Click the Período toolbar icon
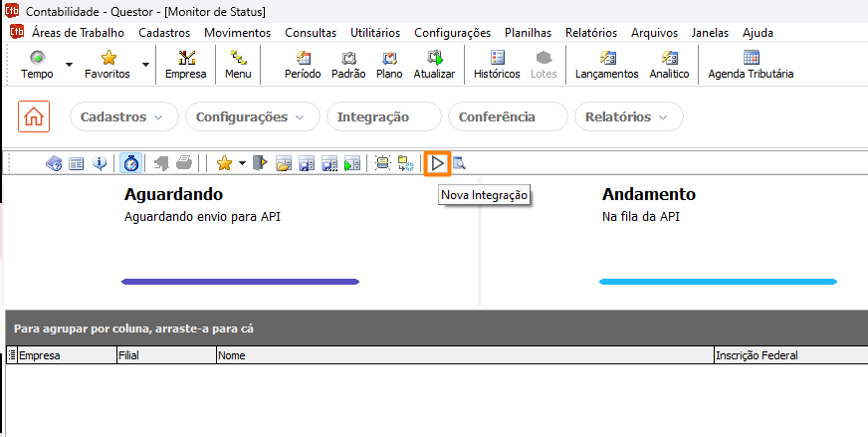The width and height of the screenshot is (868, 437). (x=303, y=65)
